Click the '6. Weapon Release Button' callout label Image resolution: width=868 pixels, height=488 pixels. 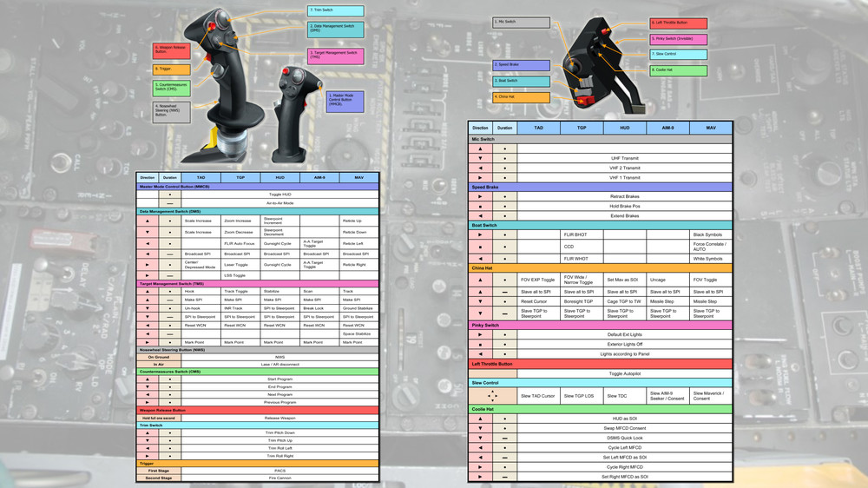[172, 51]
